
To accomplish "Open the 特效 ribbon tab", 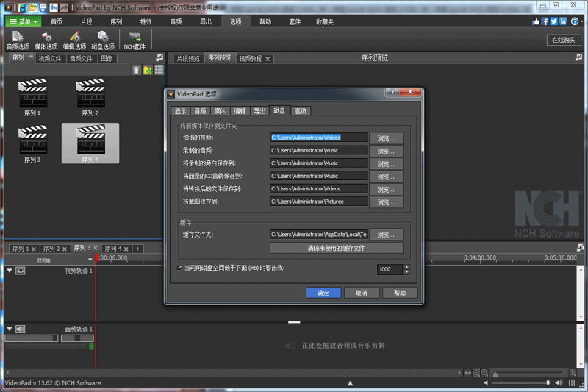I will tap(146, 21).
